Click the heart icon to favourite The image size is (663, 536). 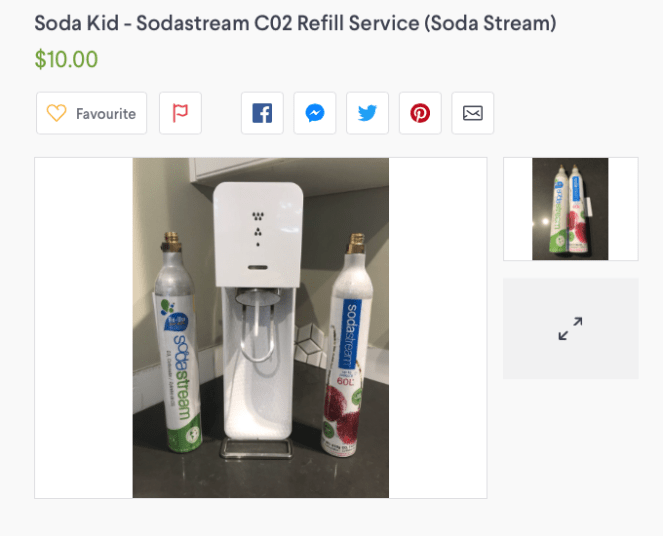(56, 114)
